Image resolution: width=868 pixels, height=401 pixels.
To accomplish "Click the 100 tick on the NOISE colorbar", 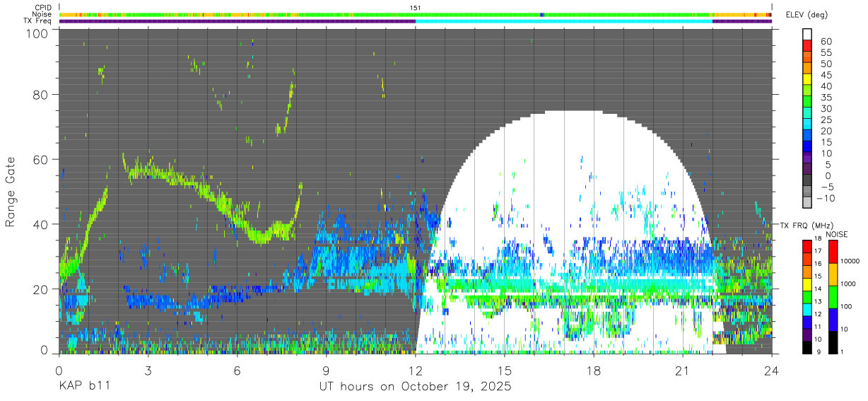I will 847,306.
